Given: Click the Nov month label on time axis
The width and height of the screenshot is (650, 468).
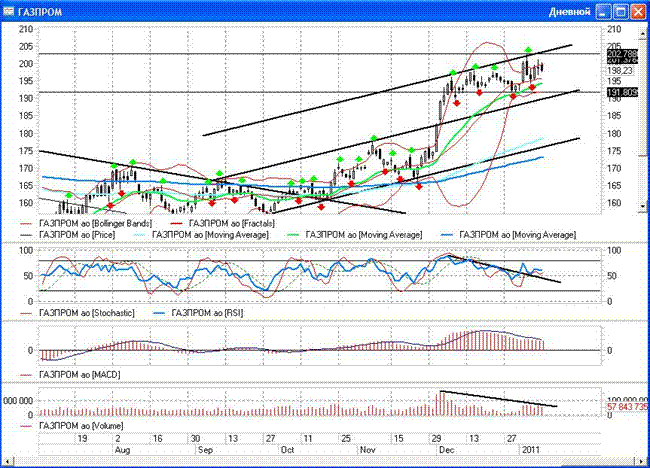Looking at the screenshot, I should 367,450.
